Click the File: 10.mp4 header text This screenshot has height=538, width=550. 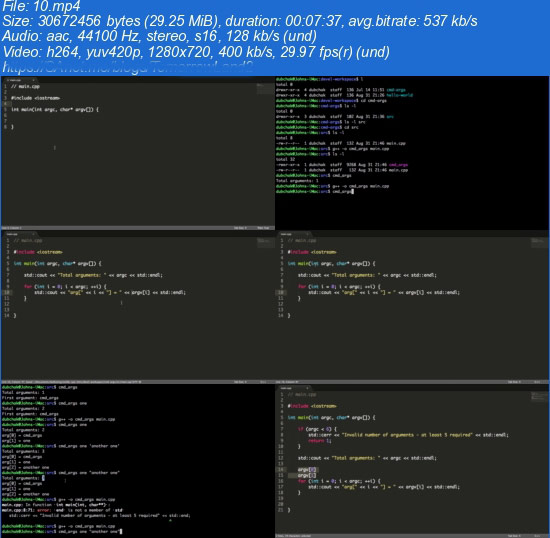point(41,6)
